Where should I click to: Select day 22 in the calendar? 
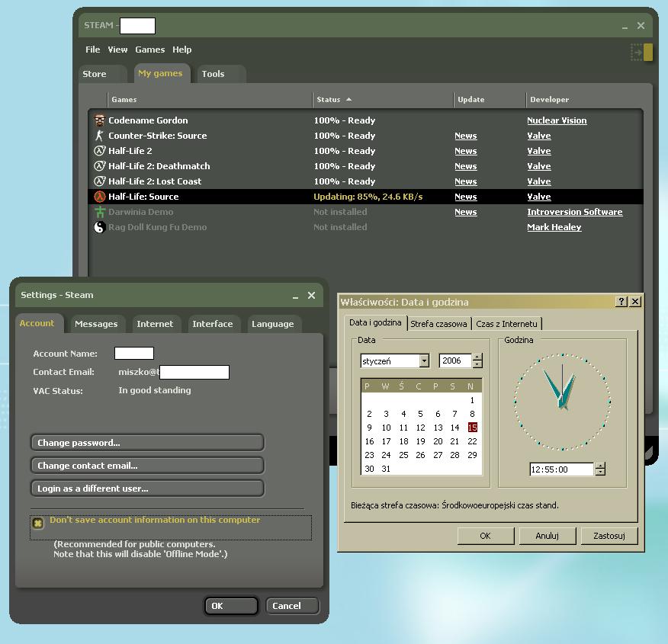472,441
